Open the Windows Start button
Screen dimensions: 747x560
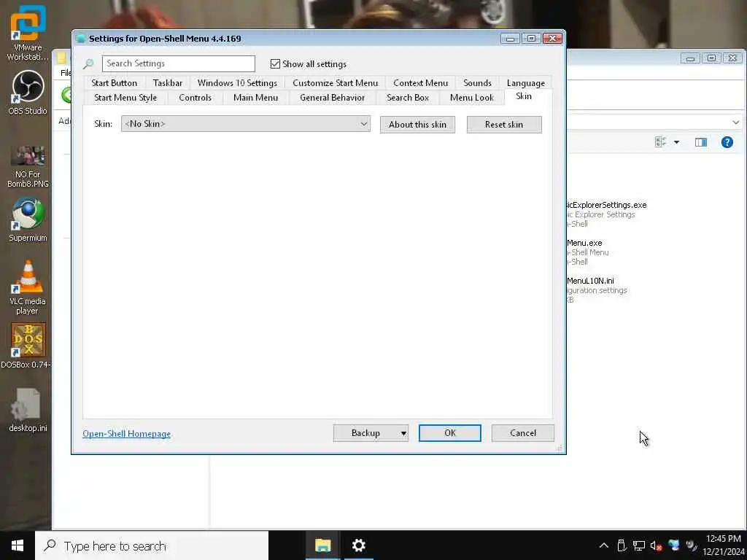18,545
